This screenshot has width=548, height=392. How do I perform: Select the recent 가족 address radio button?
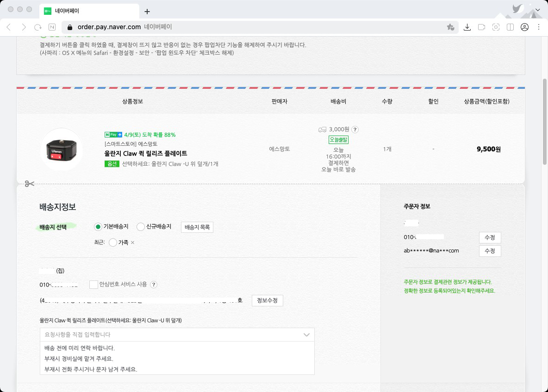pyautogui.click(x=112, y=243)
